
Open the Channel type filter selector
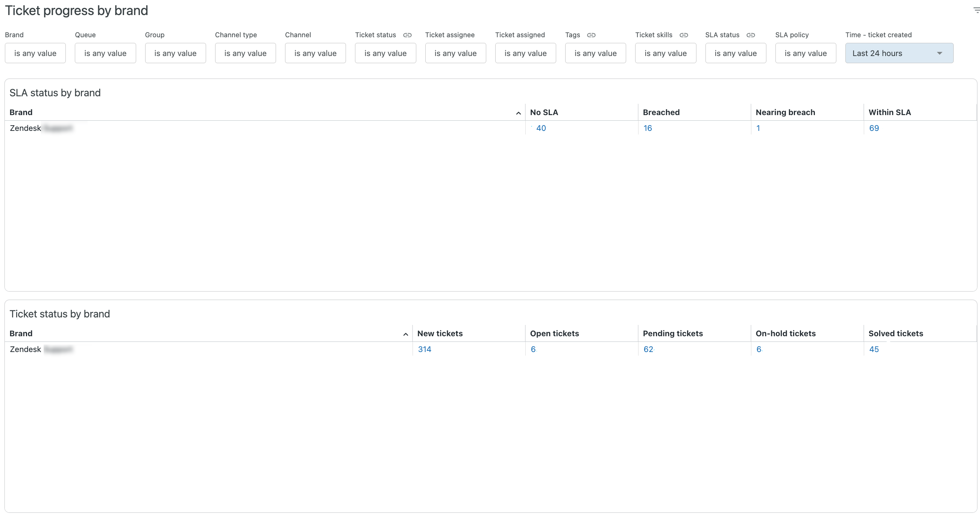[x=245, y=53]
